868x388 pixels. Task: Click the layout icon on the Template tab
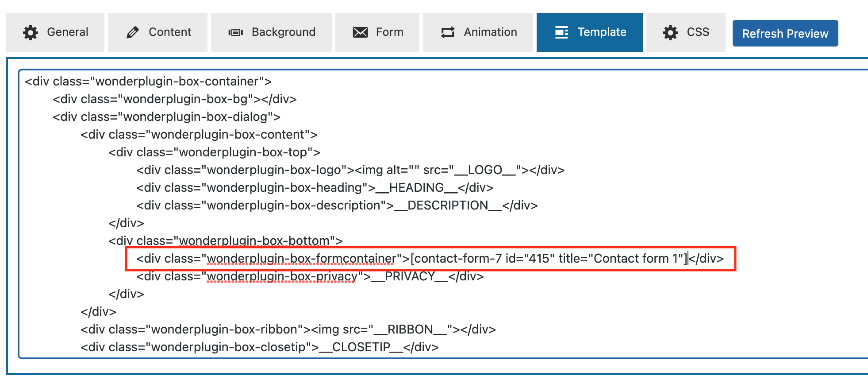561,33
